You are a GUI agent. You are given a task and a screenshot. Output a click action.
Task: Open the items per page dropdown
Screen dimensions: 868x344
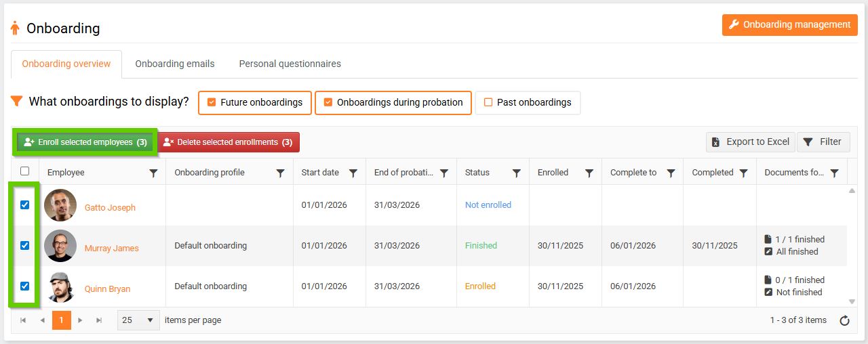(138, 320)
